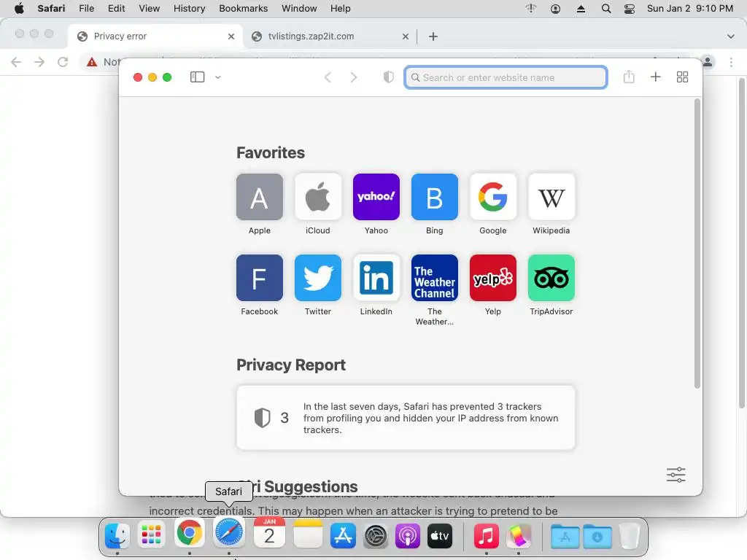The image size is (747, 560).
Task: Open the Safari menu
Action: (x=52, y=9)
